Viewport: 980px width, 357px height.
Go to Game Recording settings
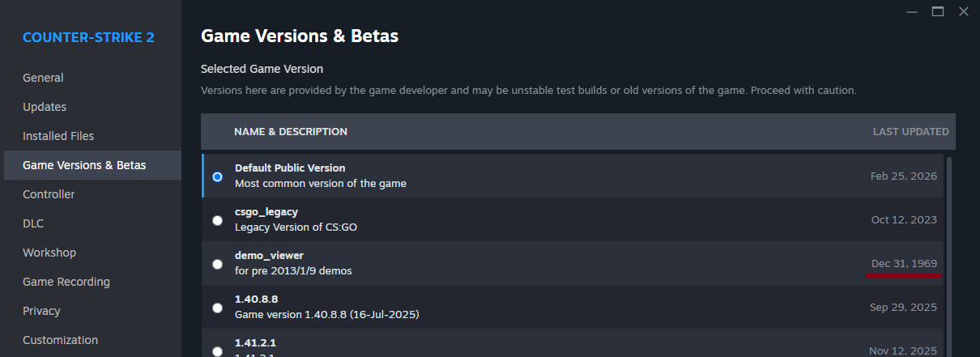[x=66, y=282]
